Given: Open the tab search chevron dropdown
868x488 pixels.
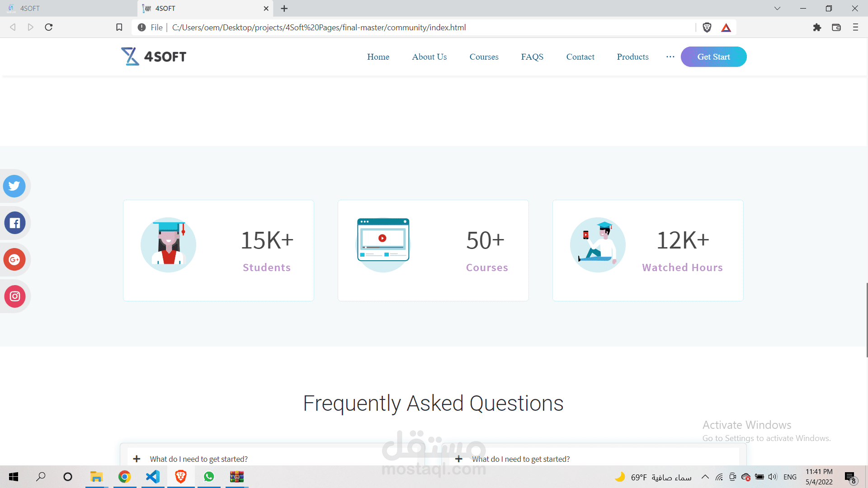Looking at the screenshot, I should point(777,8).
